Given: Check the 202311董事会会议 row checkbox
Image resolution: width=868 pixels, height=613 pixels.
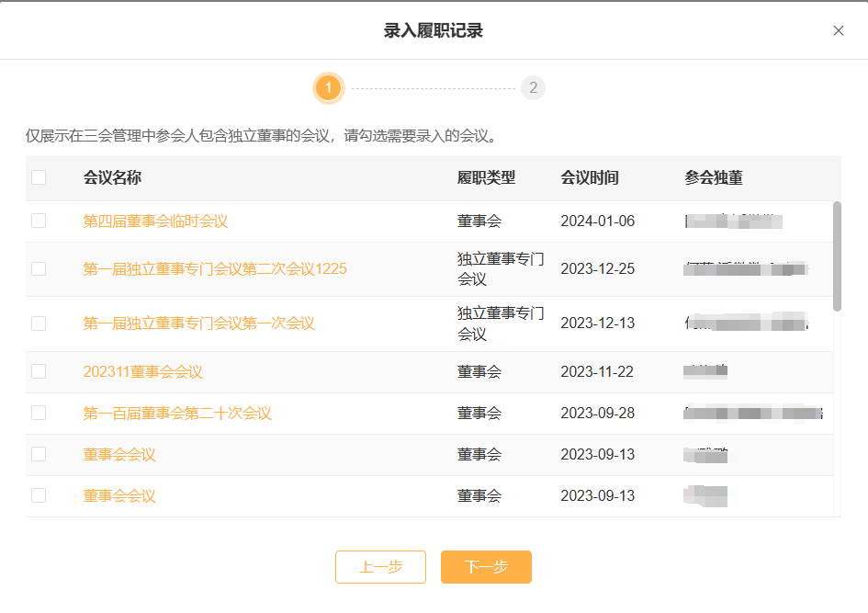Looking at the screenshot, I should (x=39, y=371).
